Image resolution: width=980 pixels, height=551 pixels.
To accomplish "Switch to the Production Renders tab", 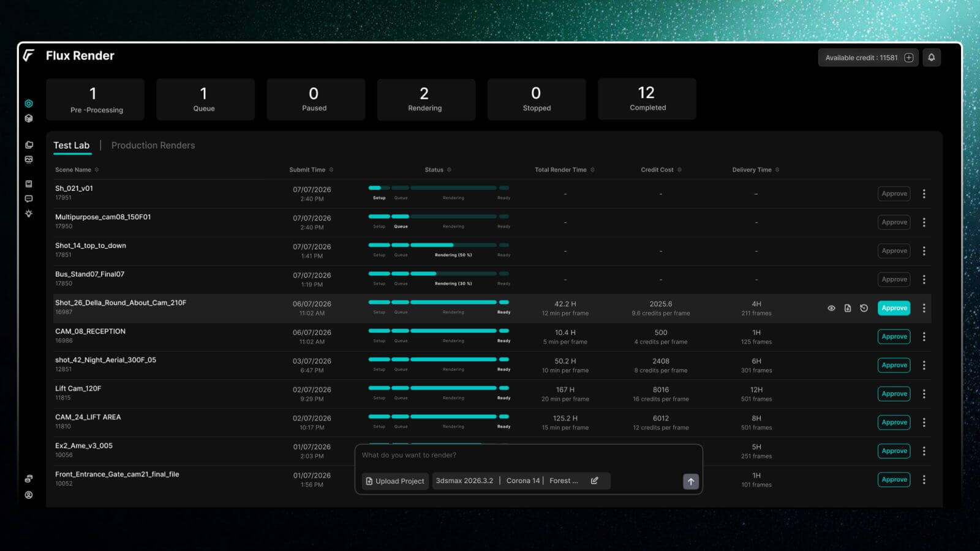I will pos(153,145).
